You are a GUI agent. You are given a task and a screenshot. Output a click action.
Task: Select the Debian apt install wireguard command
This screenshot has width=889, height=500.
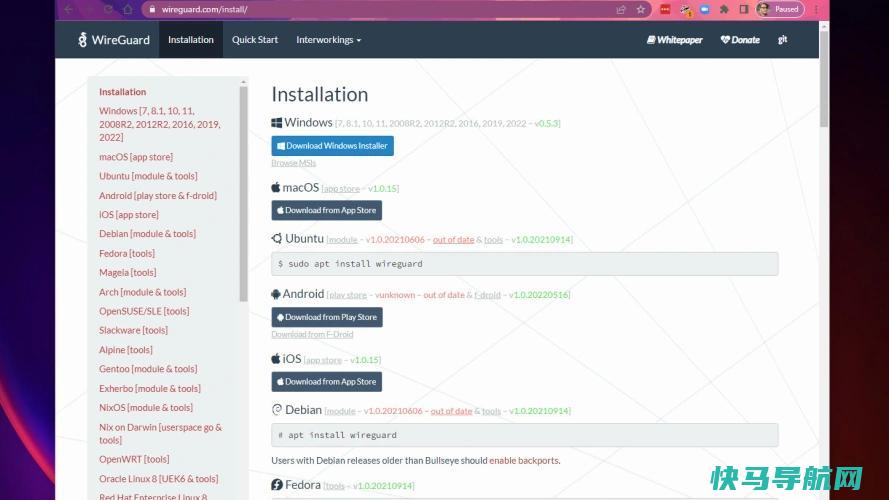pos(524,435)
